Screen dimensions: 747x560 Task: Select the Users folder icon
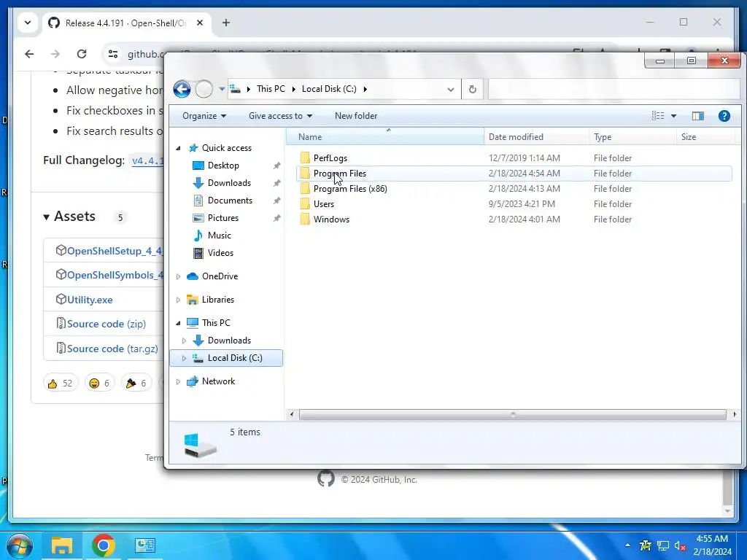[x=305, y=204]
